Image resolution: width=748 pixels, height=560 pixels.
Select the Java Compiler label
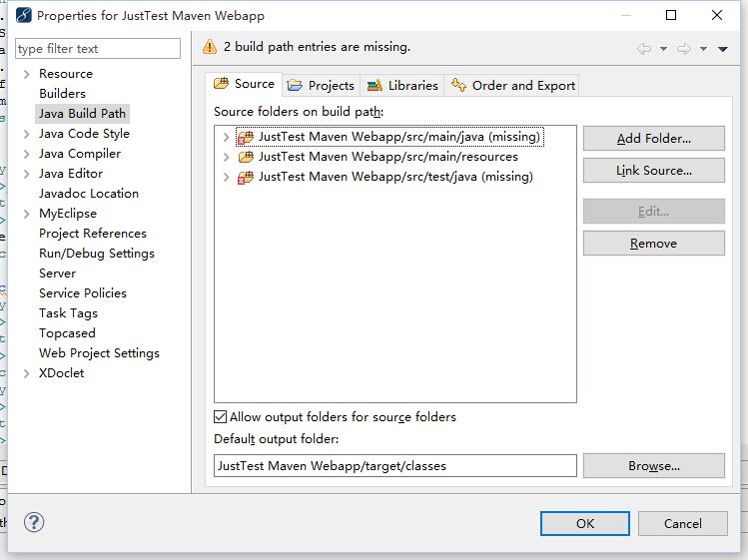pos(80,154)
